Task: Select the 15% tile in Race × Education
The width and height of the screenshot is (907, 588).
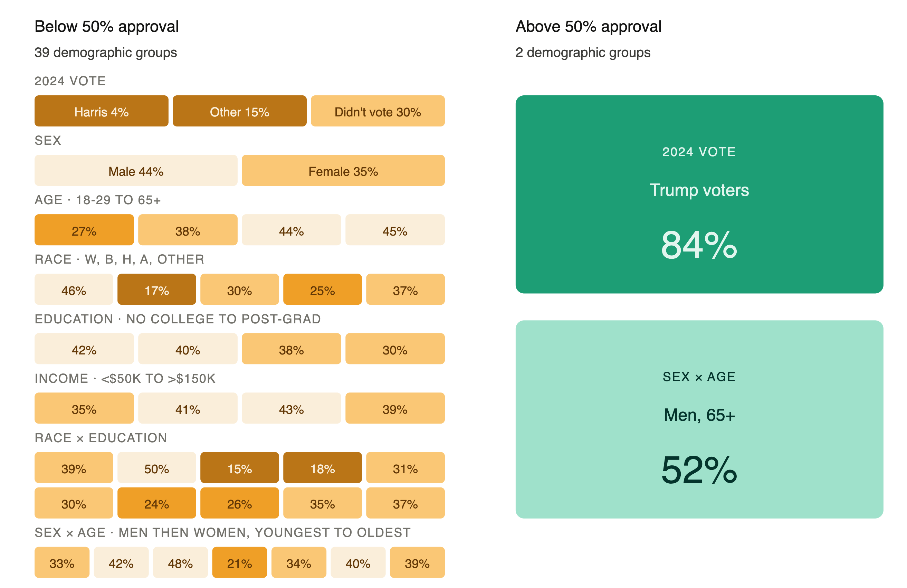Action: pos(239,467)
